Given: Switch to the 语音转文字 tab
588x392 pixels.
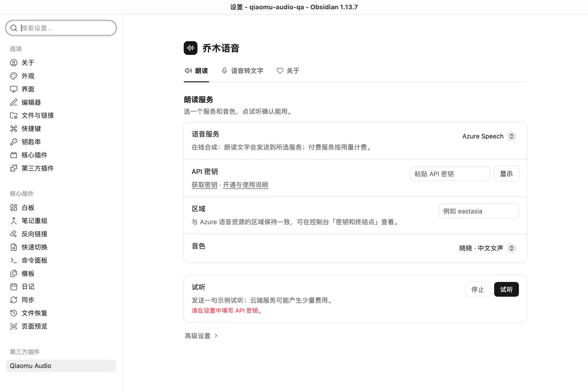Looking at the screenshot, I should pos(242,71).
